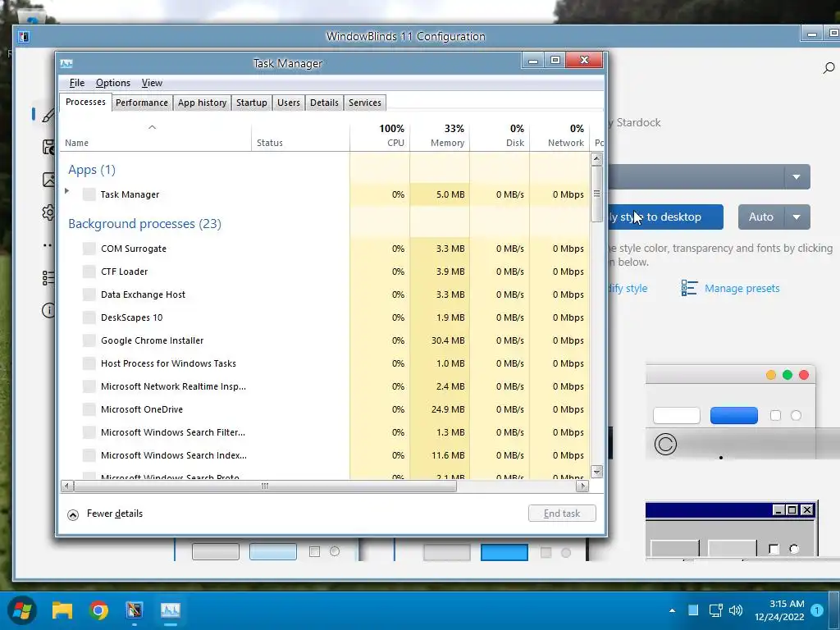
Task: Open notification center badge
Action: [x=817, y=610]
